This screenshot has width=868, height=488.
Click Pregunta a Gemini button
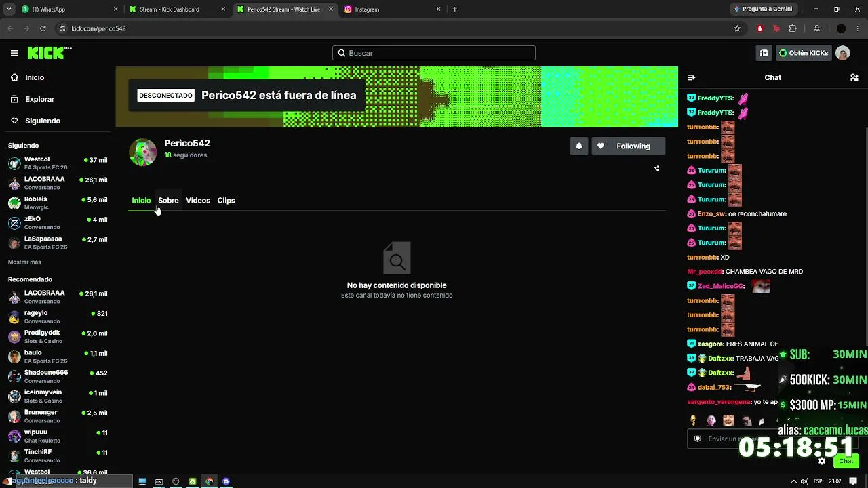762,9
